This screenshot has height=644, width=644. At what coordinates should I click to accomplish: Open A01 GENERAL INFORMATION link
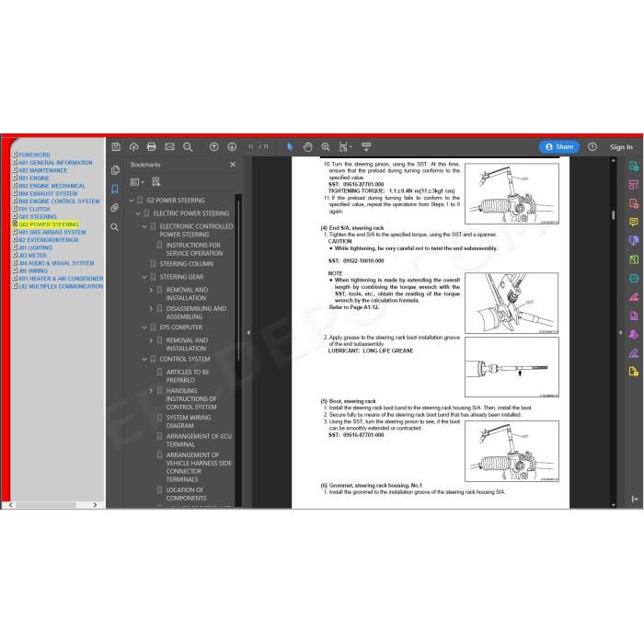tap(55, 163)
